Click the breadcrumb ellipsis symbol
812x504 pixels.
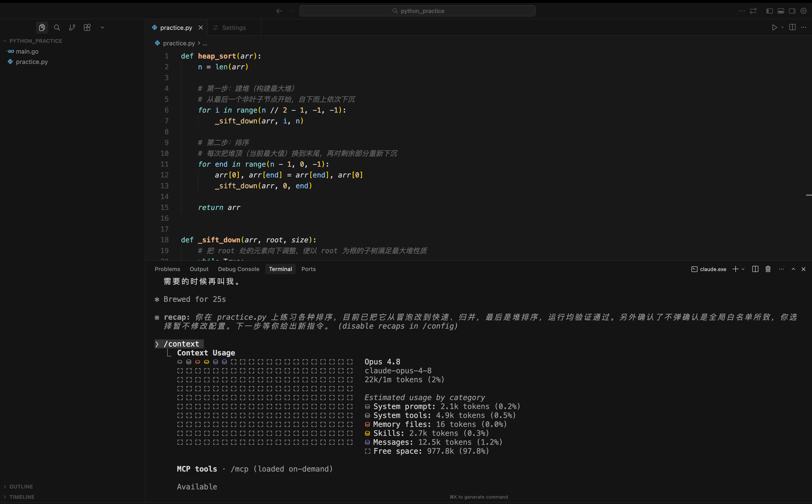[205, 43]
